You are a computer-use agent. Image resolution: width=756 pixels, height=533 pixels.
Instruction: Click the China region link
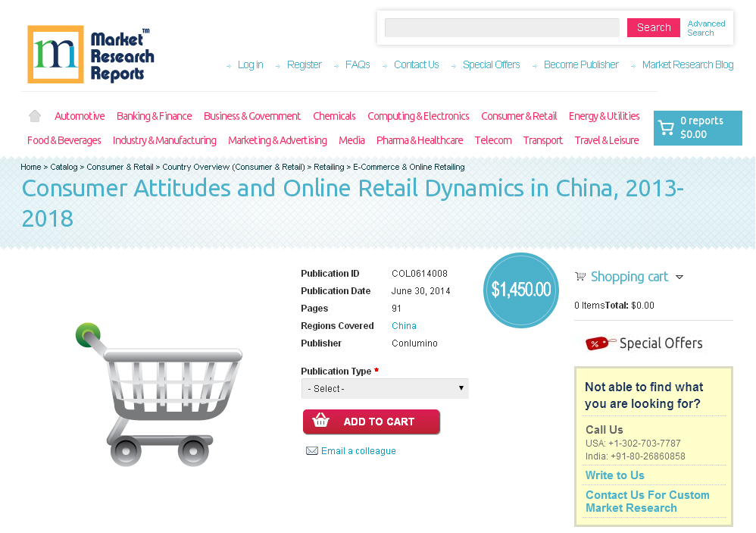click(404, 326)
